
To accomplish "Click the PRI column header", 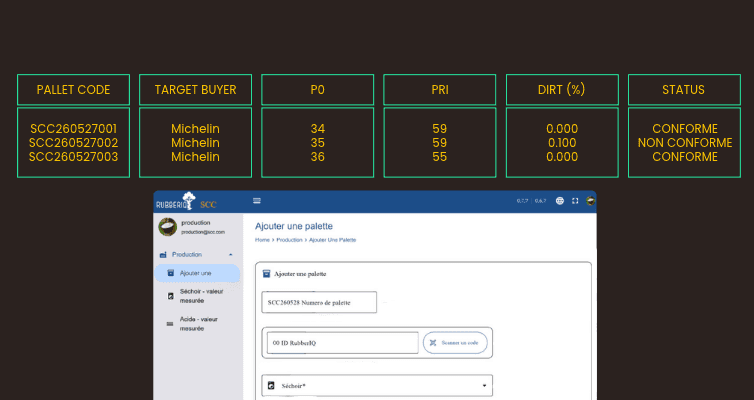I will tap(440, 90).
